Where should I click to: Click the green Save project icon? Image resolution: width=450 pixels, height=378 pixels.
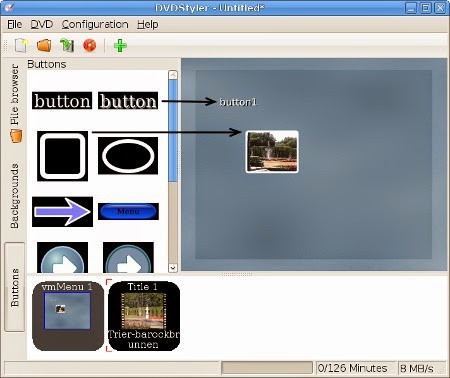(67, 45)
